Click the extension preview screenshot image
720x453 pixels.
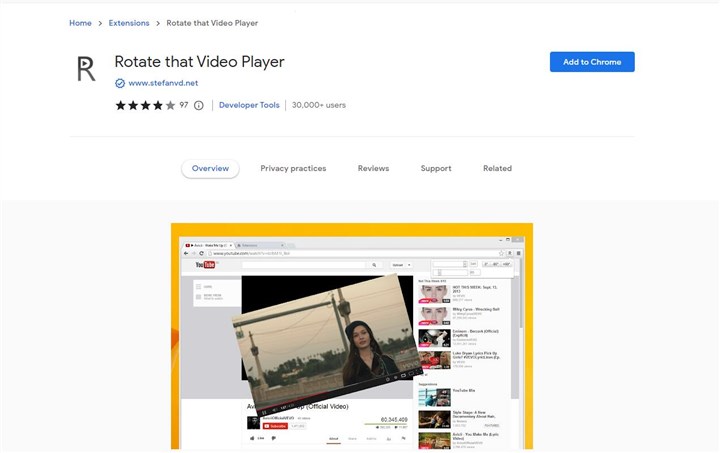pyautogui.click(x=352, y=336)
